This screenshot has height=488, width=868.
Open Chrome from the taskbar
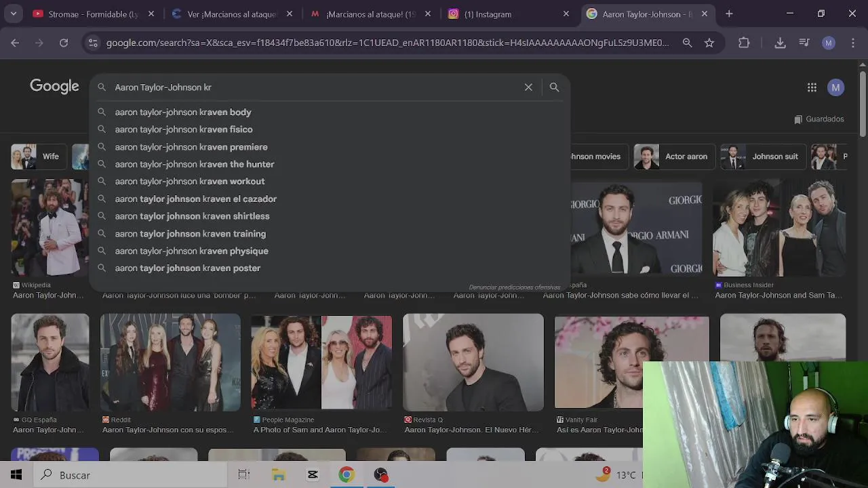pos(347,475)
